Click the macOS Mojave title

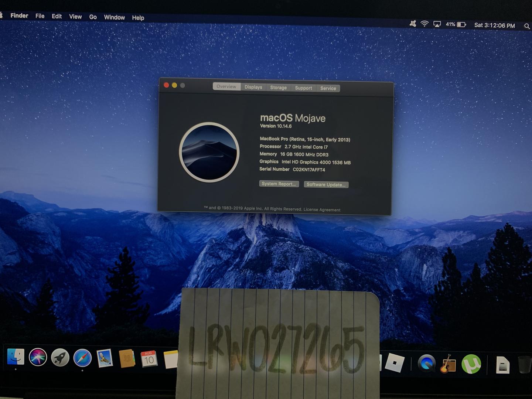tap(293, 118)
